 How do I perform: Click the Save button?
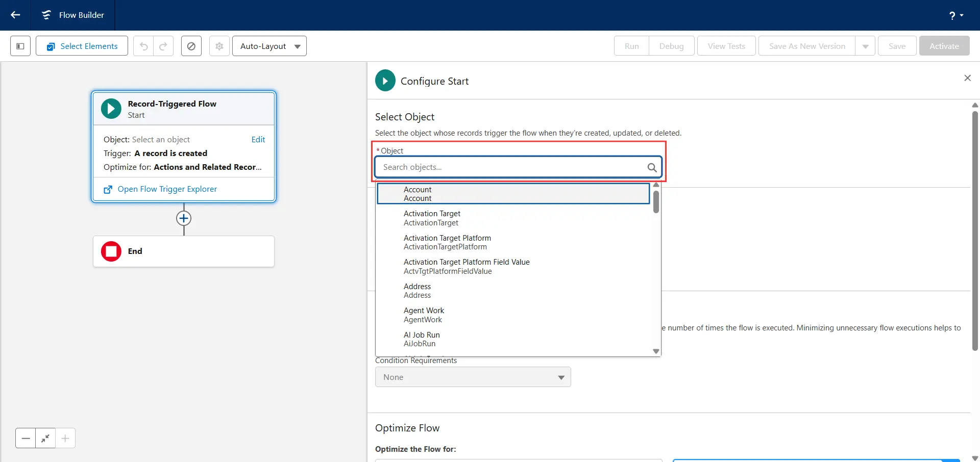[897, 46]
